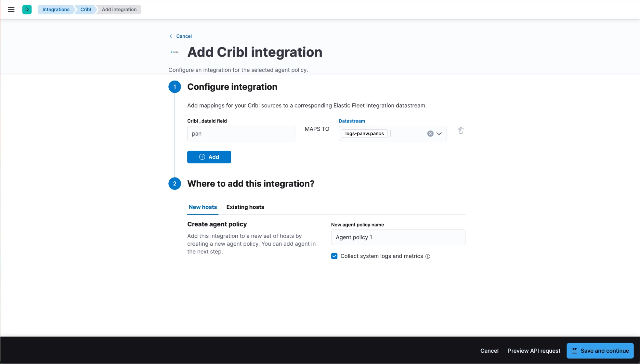Image resolution: width=640 pixels, height=364 pixels.
Task: Open the Cribl breadcrumb
Action: point(85,10)
